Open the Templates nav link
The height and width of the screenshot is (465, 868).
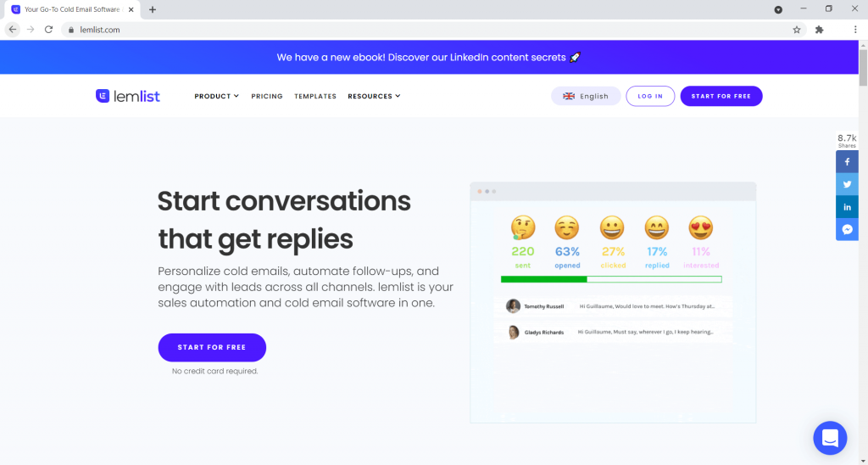(x=315, y=97)
